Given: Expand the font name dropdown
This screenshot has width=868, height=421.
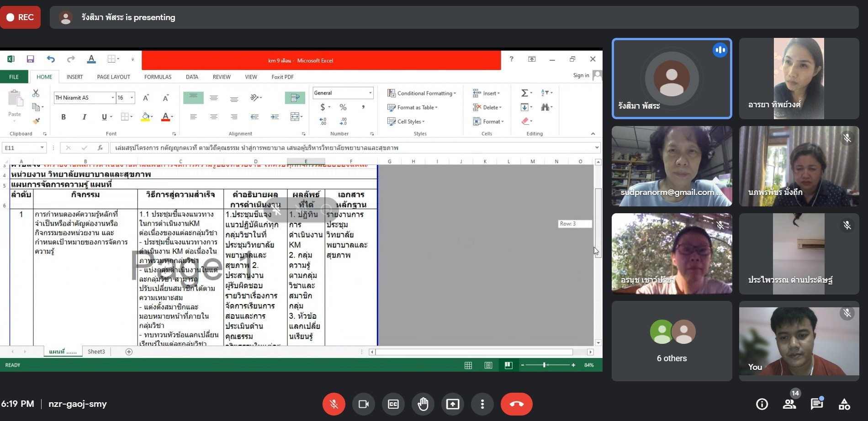Looking at the screenshot, I should [112, 98].
